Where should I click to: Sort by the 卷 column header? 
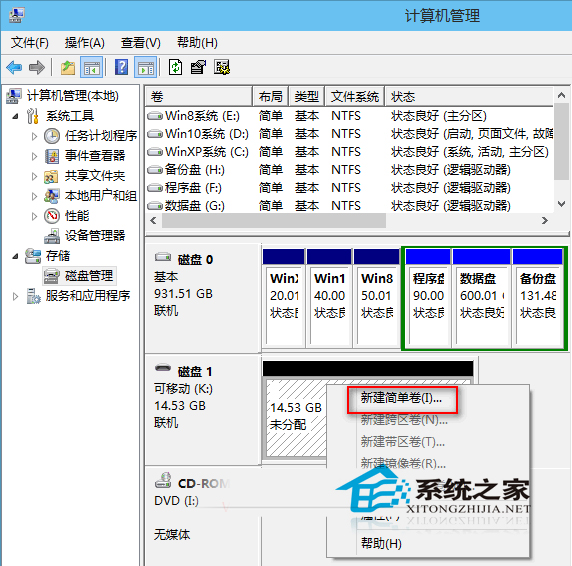pos(199,97)
